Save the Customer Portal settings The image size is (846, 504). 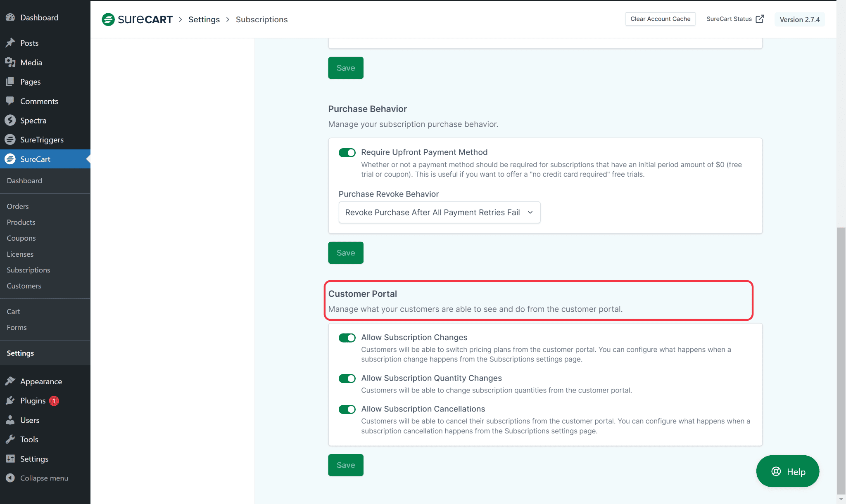(346, 465)
